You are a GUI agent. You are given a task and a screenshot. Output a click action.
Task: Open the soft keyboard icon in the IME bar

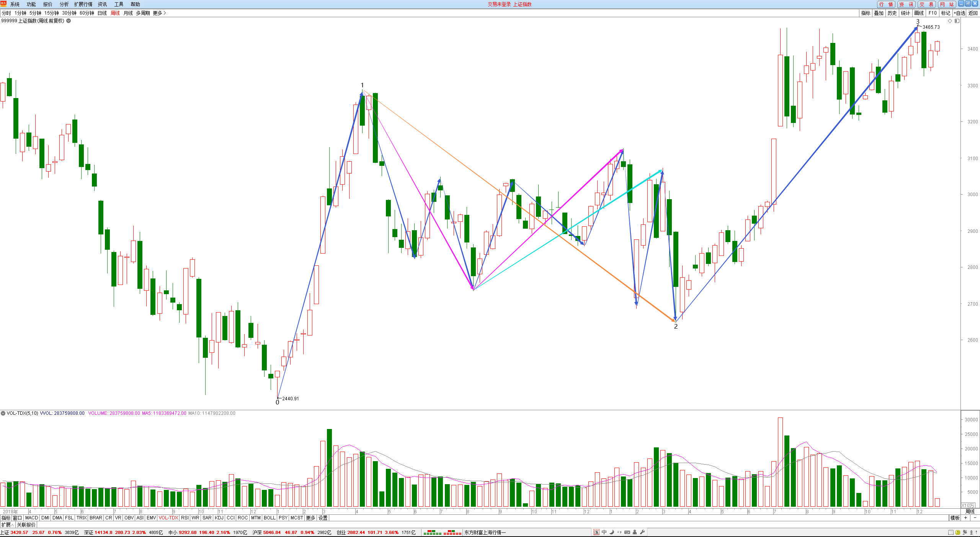click(627, 532)
